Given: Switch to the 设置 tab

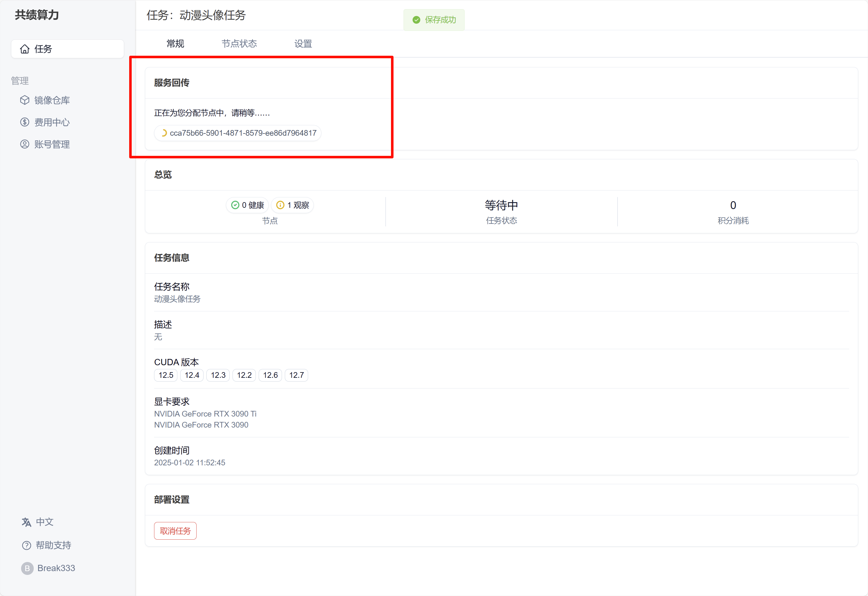Looking at the screenshot, I should (x=303, y=44).
